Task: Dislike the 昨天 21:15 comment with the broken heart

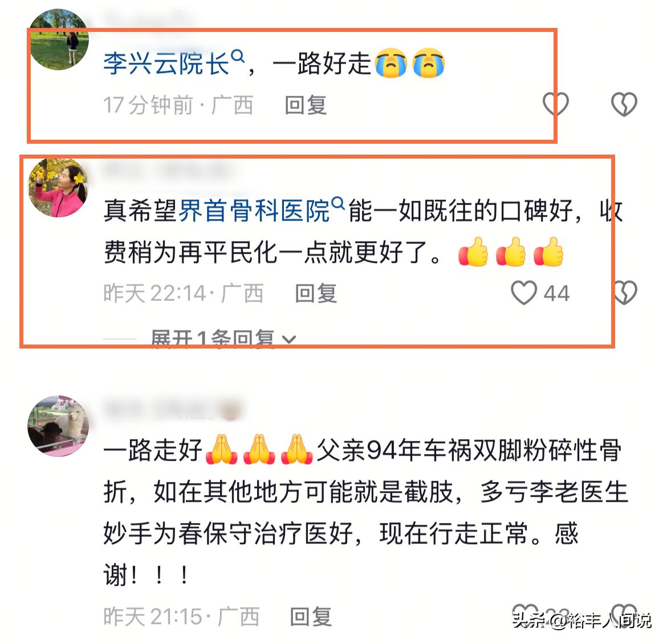Action: pyautogui.click(x=624, y=615)
